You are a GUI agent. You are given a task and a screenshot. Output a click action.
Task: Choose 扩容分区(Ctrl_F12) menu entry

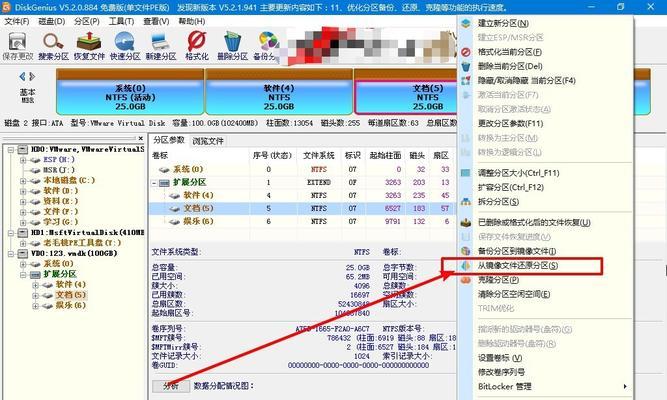(x=510, y=187)
